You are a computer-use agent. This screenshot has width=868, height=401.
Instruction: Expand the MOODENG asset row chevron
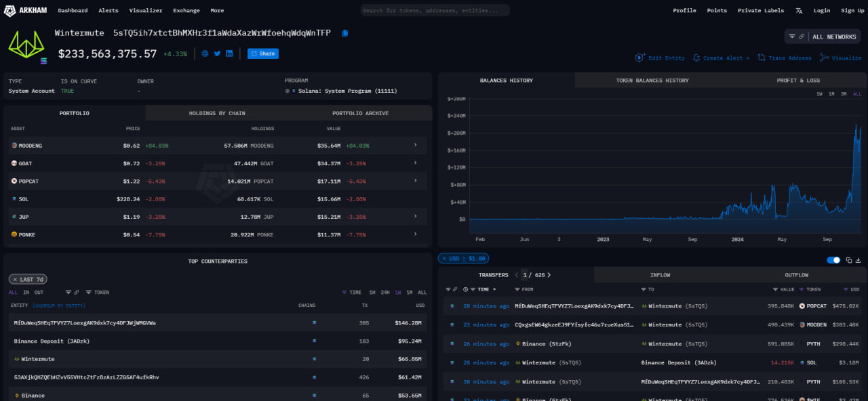[x=415, y=145]
